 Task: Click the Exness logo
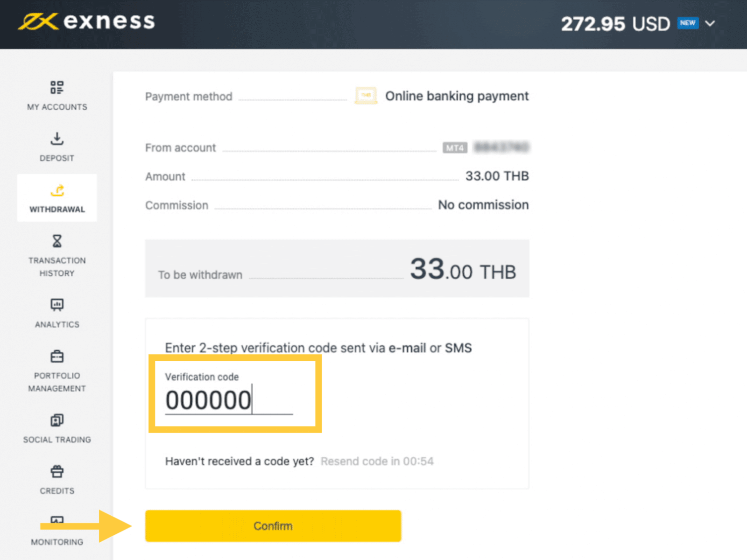coord(87,21)
